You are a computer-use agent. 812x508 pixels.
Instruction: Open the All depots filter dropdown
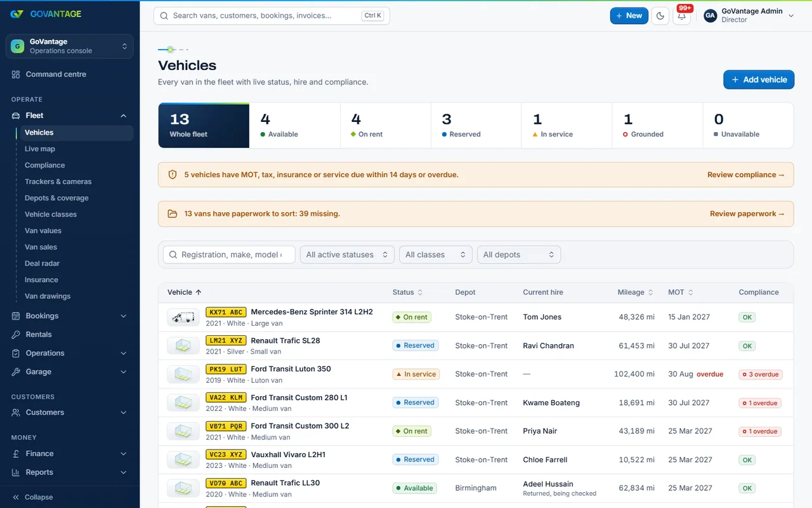[519, 255]
